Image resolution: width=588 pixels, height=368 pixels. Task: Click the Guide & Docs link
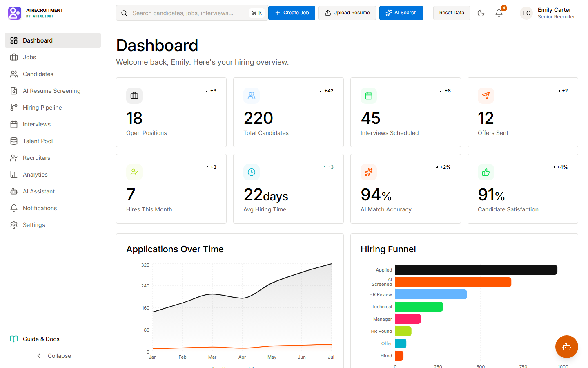tap(53, 339)
